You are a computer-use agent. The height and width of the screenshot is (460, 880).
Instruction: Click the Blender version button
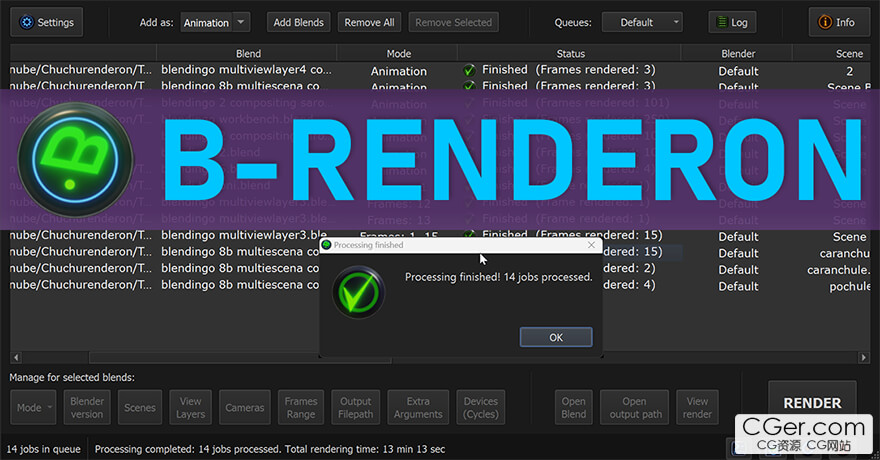coord(87,408)
